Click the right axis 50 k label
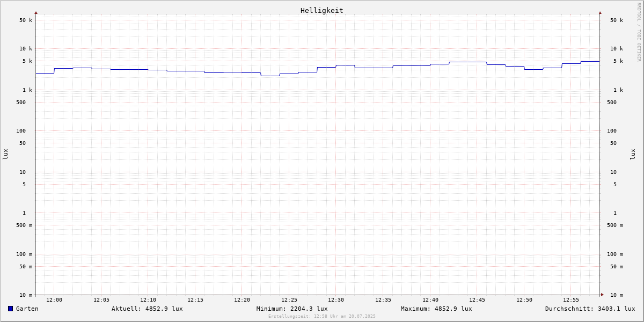Viewport: 644px width, 322px height. 617,20
